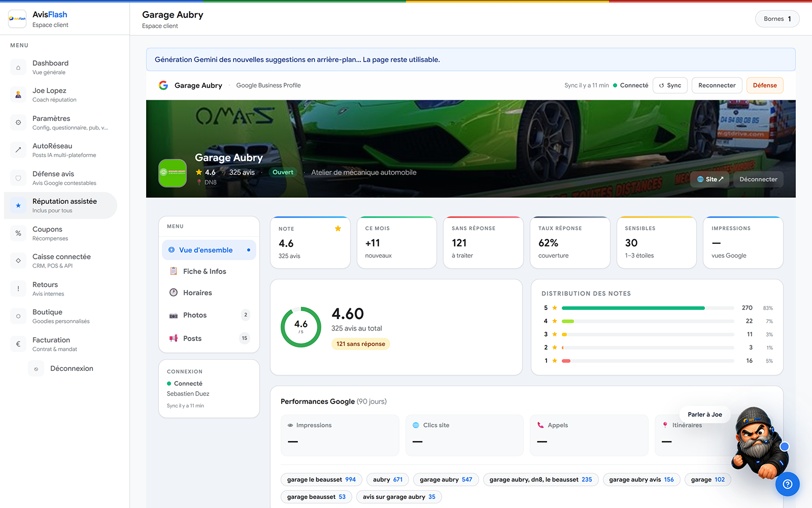Viewport: 812px width, 508px height.
Task: Click the Défense avis shield icon
Action: point(18,178)
